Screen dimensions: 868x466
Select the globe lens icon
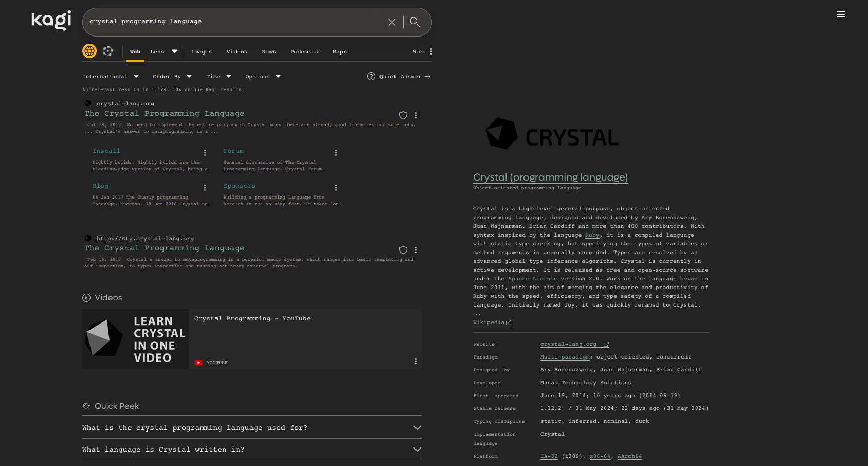pyautogui.click(x=90, y=51)
